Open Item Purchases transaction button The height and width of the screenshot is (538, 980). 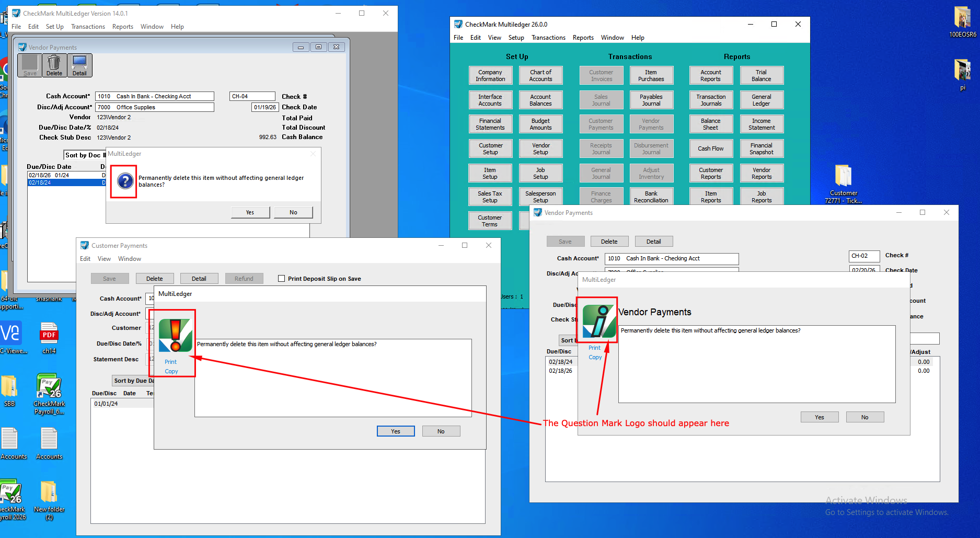651,76
